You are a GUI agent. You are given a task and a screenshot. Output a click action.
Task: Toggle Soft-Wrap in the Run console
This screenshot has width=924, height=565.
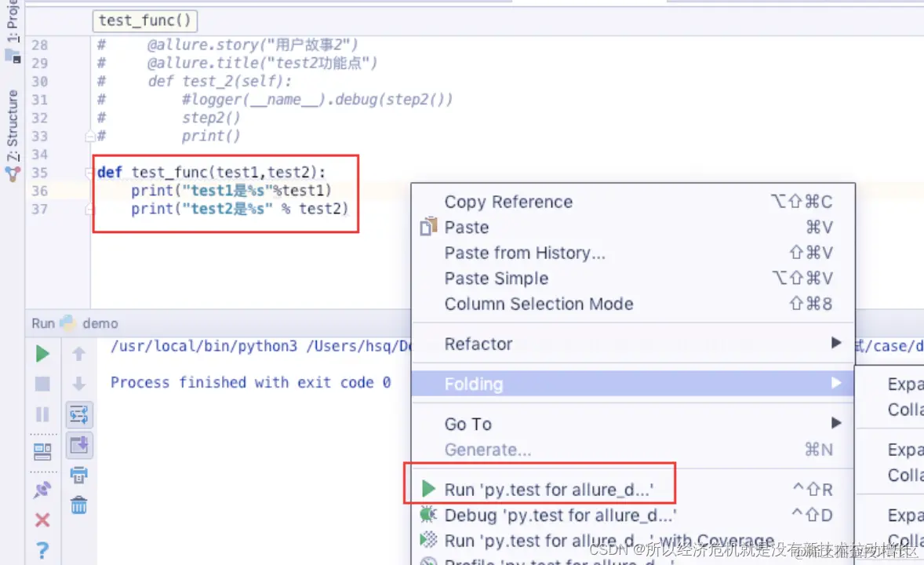[x=79, y=414]
